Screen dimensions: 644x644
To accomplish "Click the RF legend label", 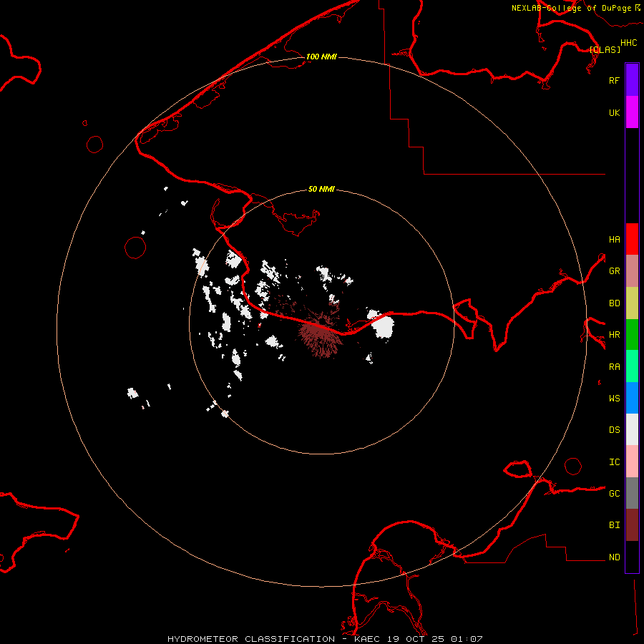I will pyautogui.click(x=614, y=80).
